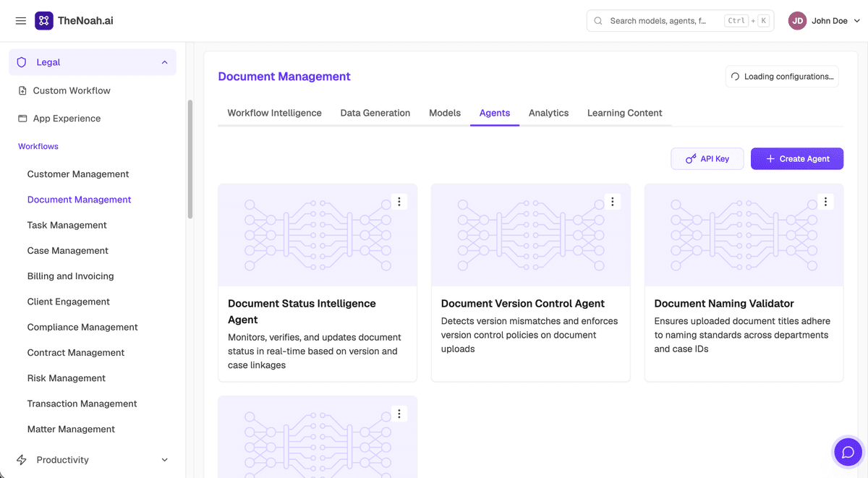
Task: Click the JD user avatar
Action: coord(797,21)
